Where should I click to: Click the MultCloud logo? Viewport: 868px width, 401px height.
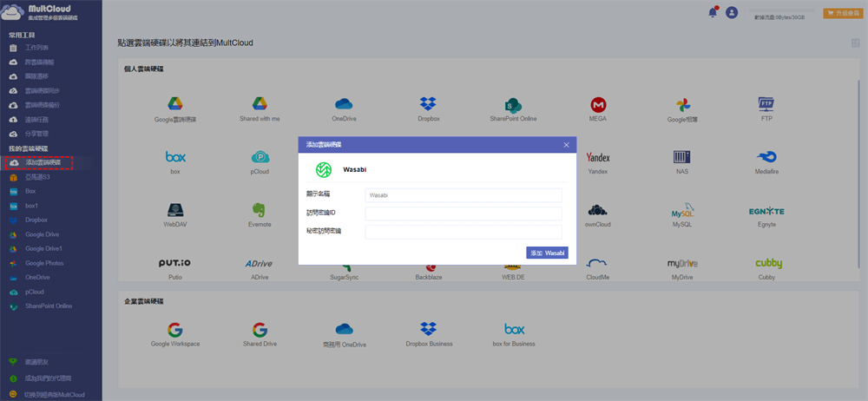(41, 10)
